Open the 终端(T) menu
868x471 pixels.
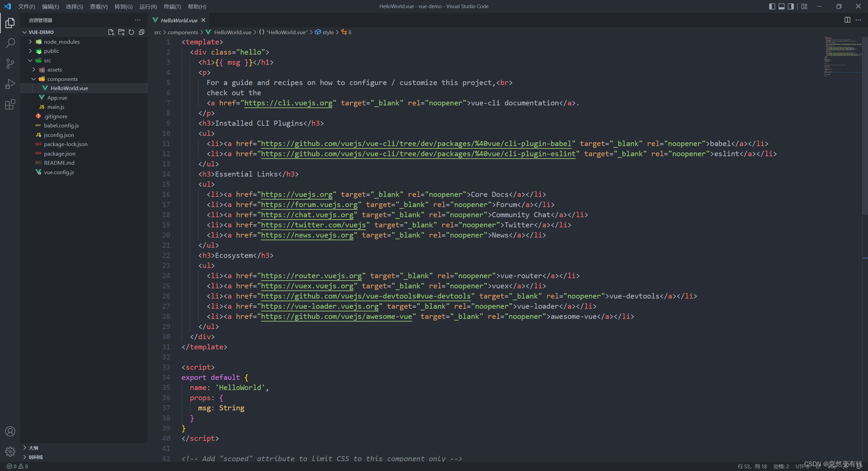[172, 6]
